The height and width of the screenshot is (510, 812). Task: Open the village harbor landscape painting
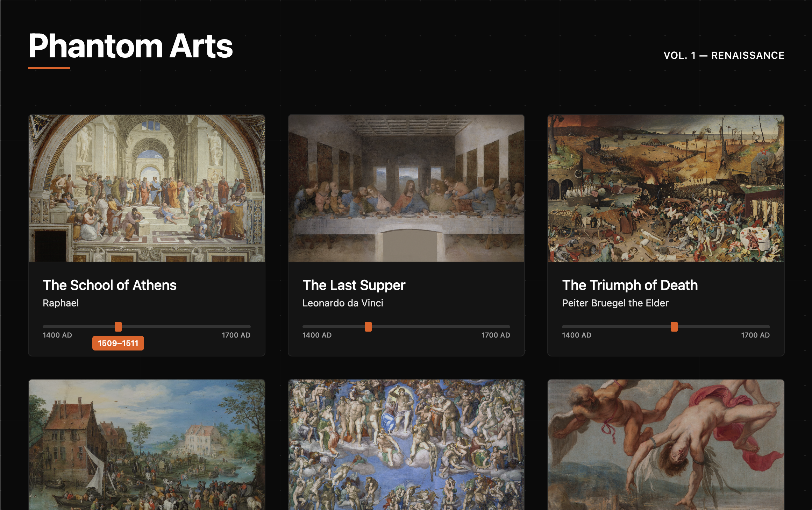point(147,444)
